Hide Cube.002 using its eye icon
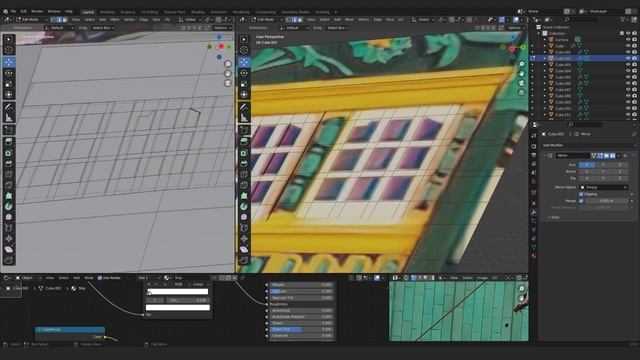 click(x=628, y=58)
